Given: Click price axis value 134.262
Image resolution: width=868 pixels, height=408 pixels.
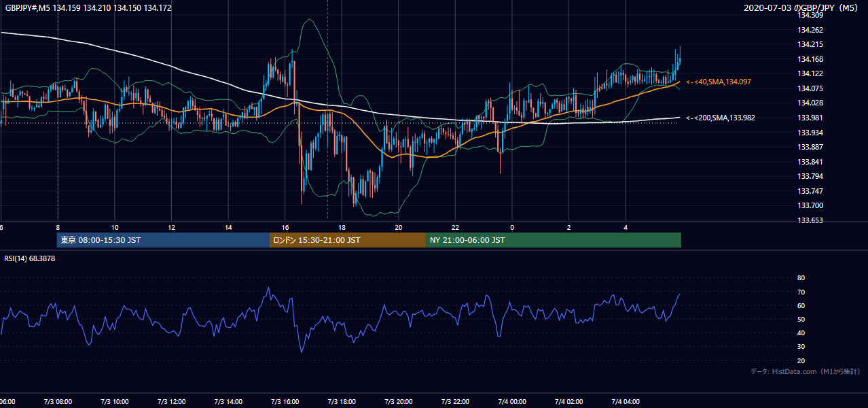Looking at the screenshot, I should (810, 30).
